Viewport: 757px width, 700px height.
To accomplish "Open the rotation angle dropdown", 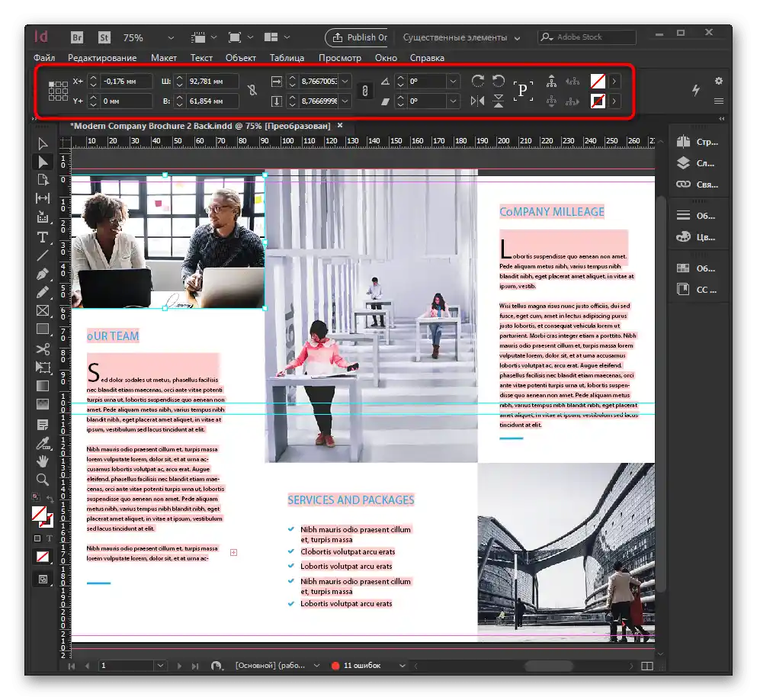I will tap(453, 81).
